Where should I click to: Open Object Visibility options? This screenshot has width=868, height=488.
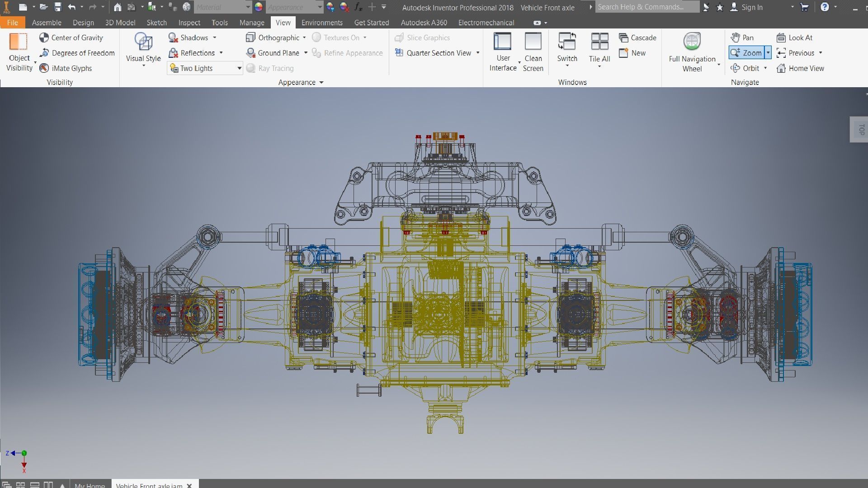tap(19, 52)
